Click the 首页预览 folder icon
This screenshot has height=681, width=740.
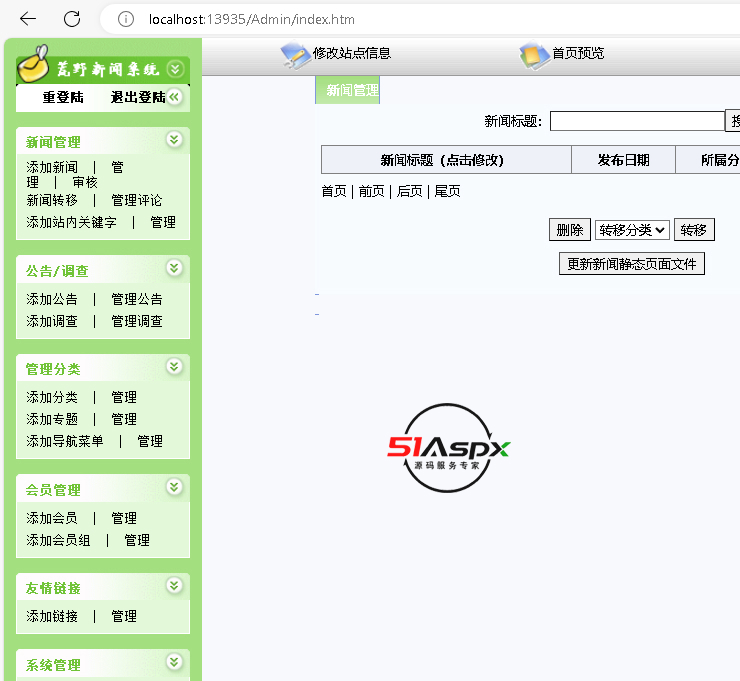click(x=534, y=56)
